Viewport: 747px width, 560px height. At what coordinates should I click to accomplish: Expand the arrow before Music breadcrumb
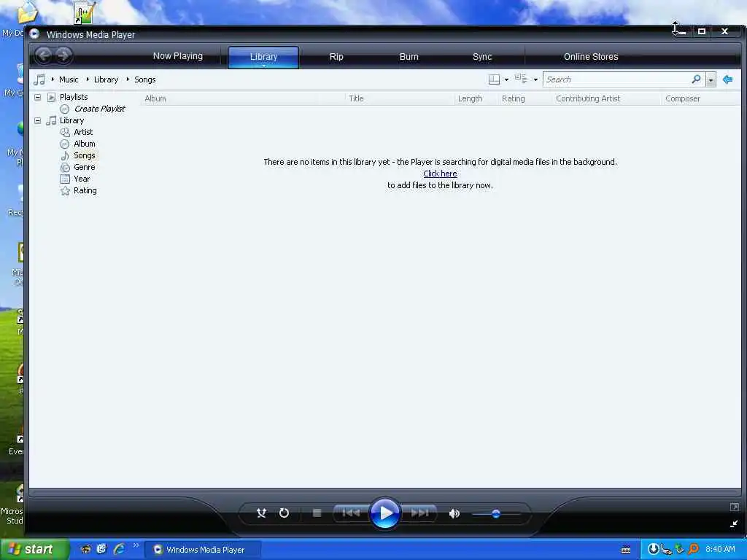tap(53, 79)
